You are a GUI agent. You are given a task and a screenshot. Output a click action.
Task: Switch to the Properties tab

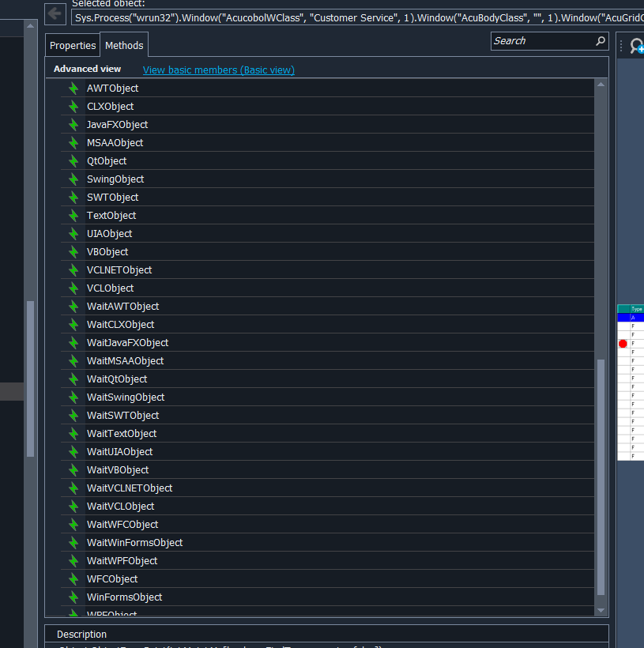tap(73, 46)
